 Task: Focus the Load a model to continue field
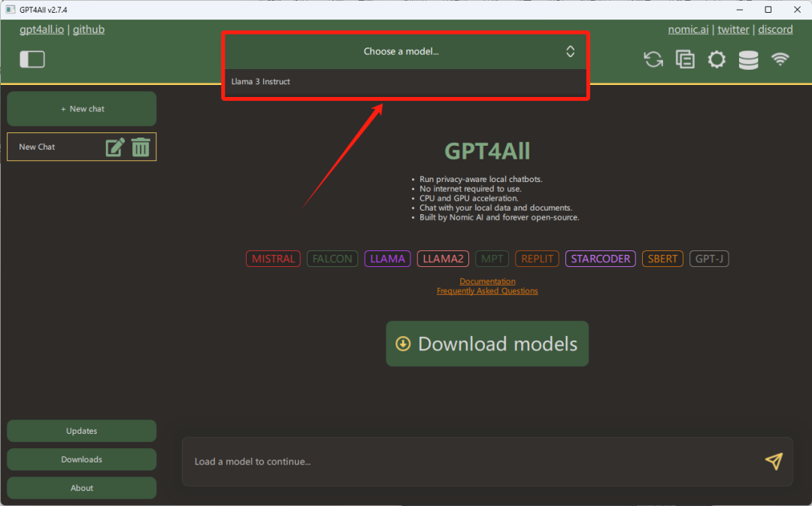[x=487, y=462]
